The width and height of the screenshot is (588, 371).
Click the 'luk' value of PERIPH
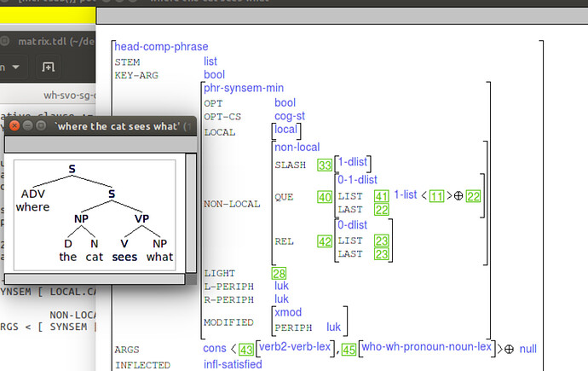333,328
